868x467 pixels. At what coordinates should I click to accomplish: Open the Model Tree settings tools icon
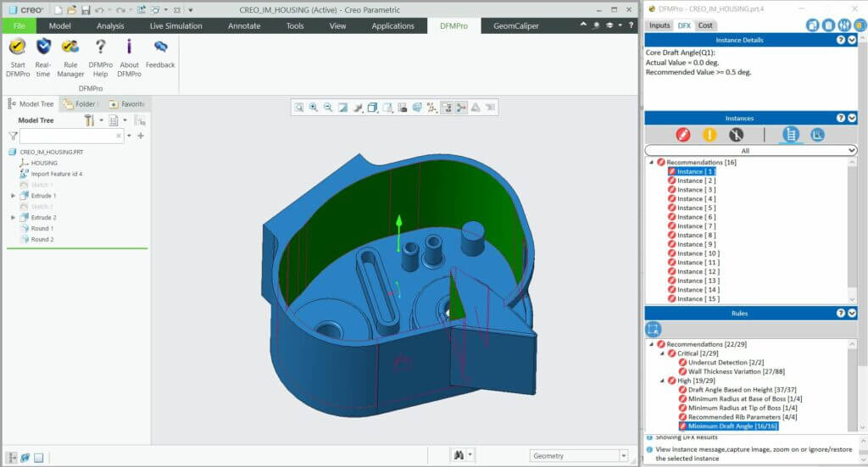[x=89, y=120]
